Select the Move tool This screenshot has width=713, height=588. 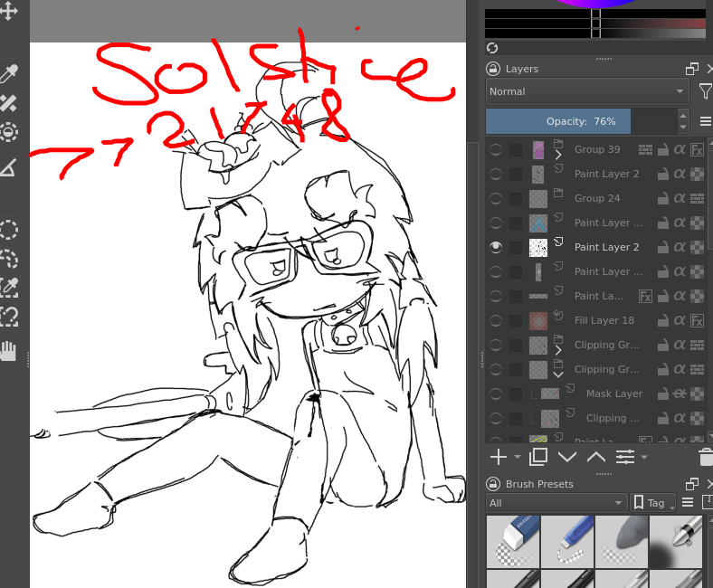tap(8, 10)
